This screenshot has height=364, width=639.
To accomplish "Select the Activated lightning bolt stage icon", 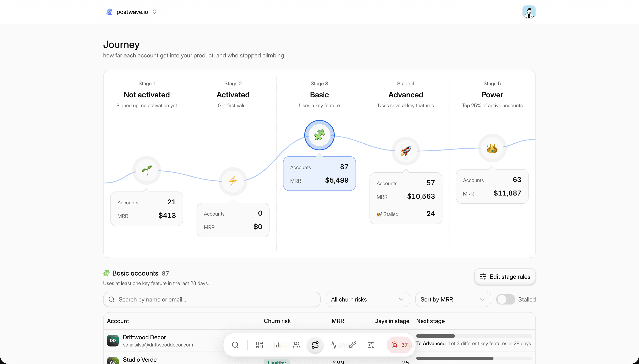I will (233, 181).
